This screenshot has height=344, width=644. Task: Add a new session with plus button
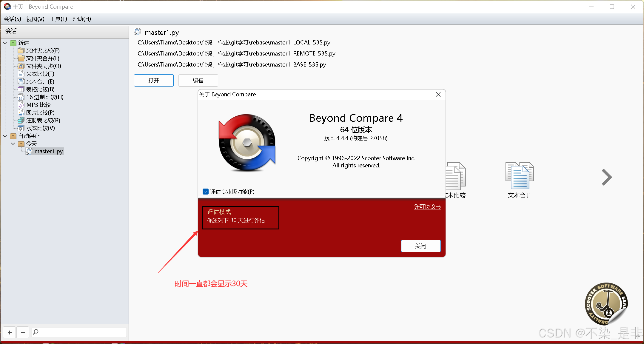point(10,332)
